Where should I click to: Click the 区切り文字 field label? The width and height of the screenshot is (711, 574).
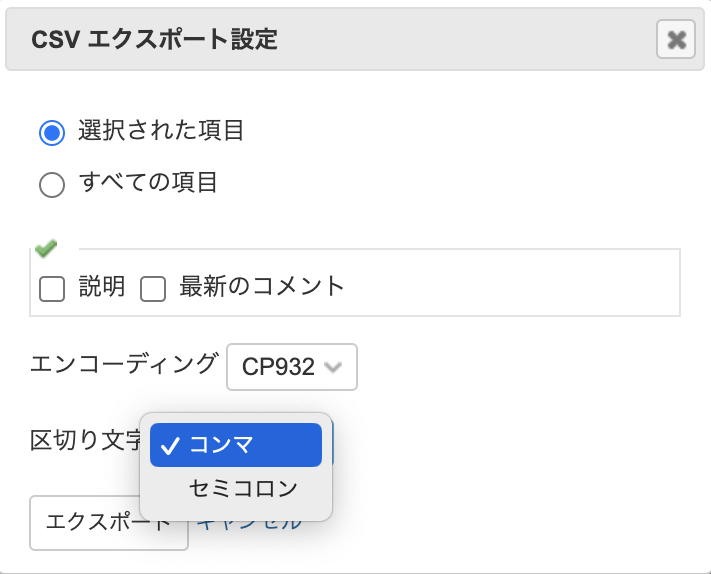point(84,440)
